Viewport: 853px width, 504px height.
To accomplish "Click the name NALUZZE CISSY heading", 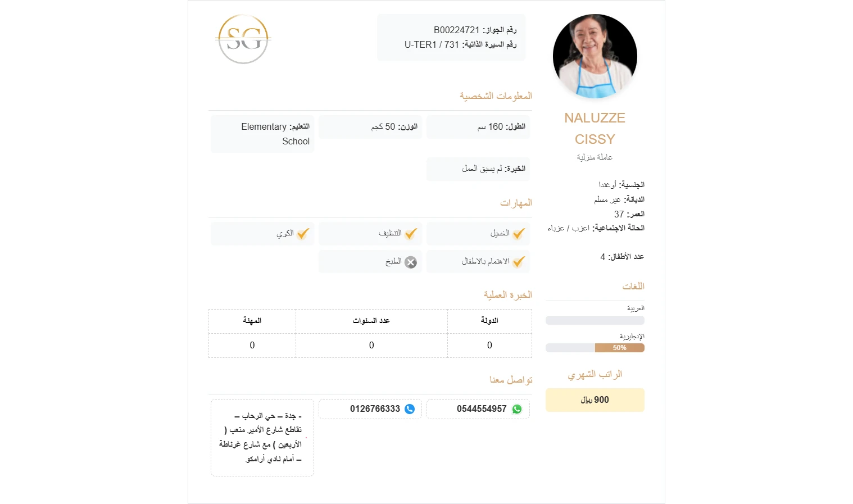I will (595, 129).
